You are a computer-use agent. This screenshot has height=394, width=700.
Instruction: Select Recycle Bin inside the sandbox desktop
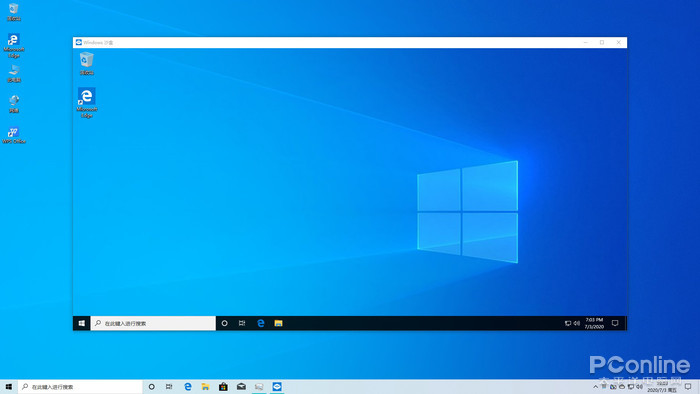(87, 63)
